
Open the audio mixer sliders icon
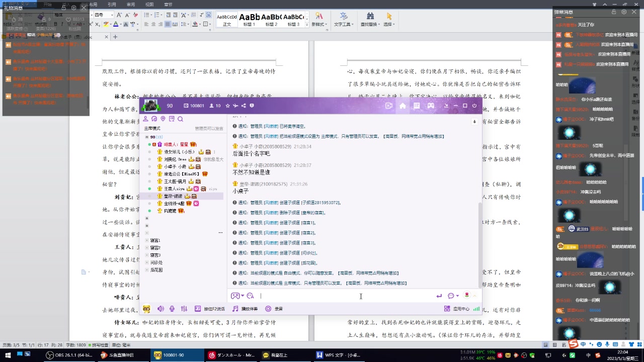tap(184, 309)
